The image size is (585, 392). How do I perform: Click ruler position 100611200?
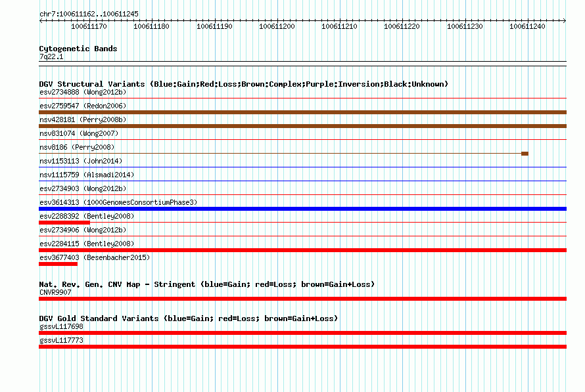pos(277,26)
